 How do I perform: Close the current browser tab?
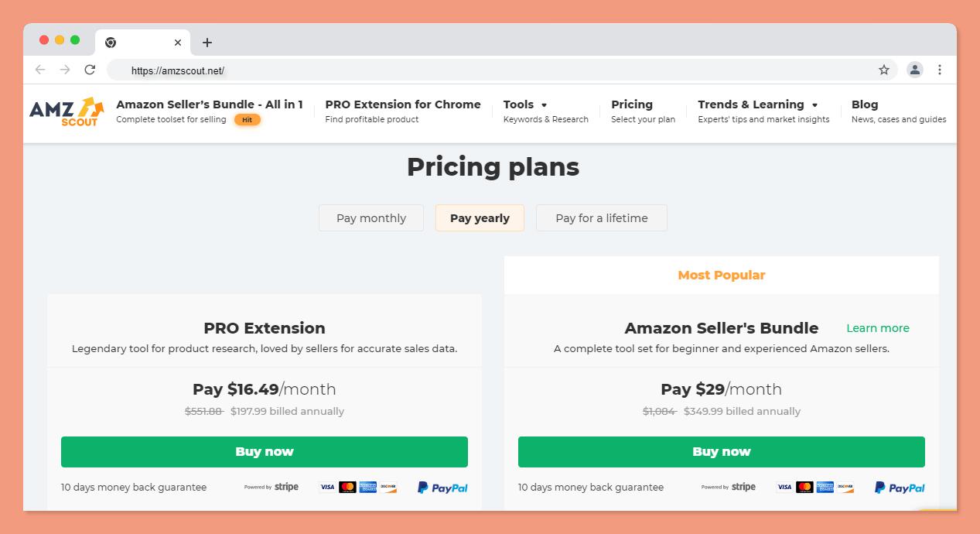click(x=178, y=43)
